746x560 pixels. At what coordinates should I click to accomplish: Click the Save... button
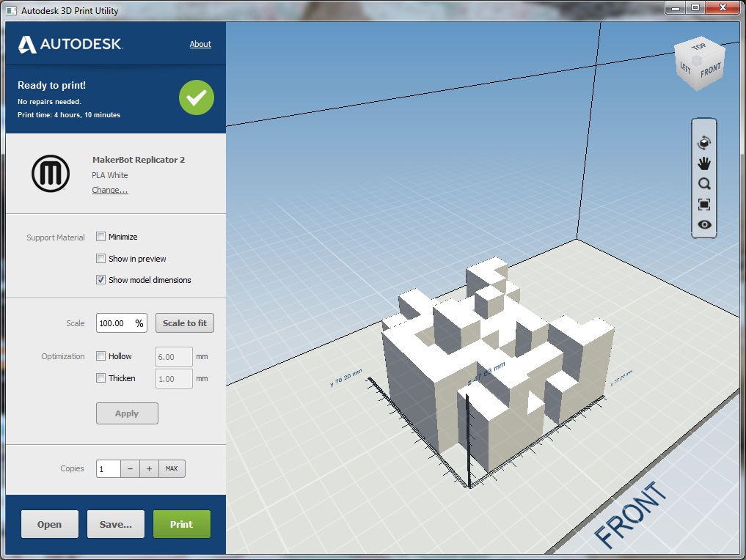pos(116,524)
